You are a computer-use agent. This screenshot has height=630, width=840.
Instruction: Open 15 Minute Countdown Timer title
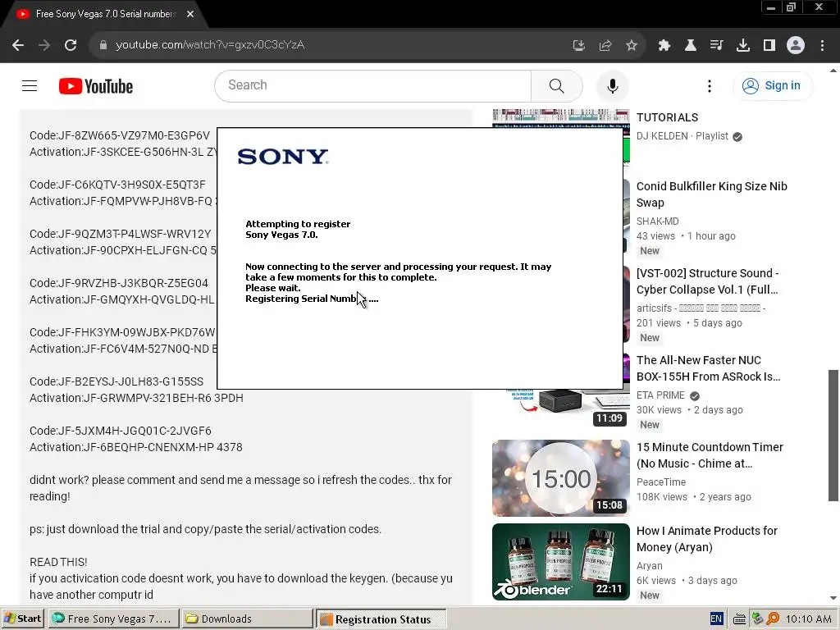(710, 455)
